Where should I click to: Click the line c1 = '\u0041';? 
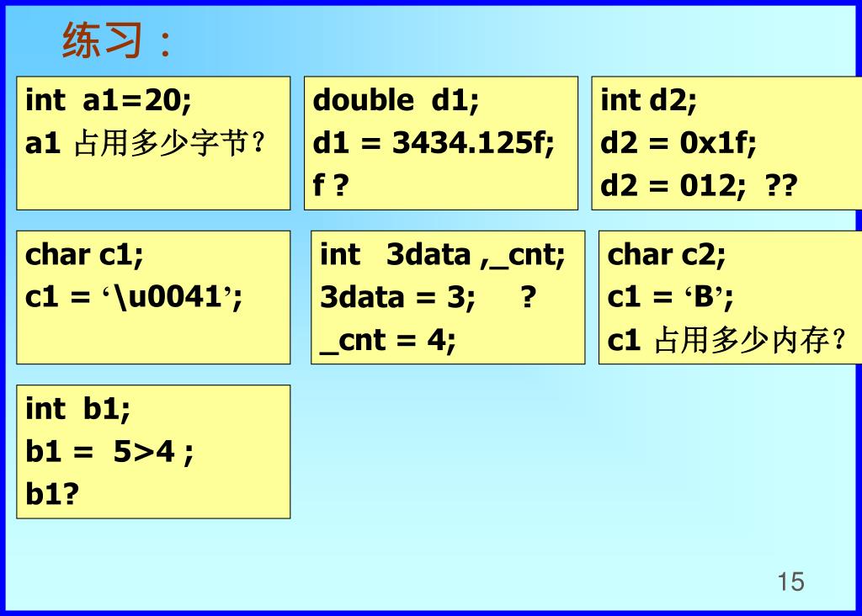point(134,297)
